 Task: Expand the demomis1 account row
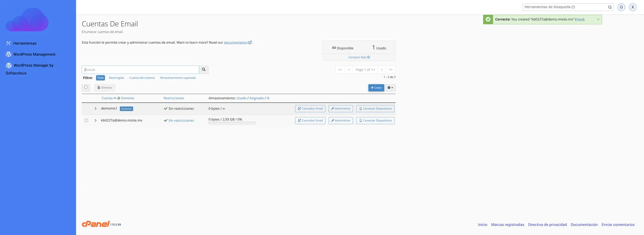click(96, 109)
